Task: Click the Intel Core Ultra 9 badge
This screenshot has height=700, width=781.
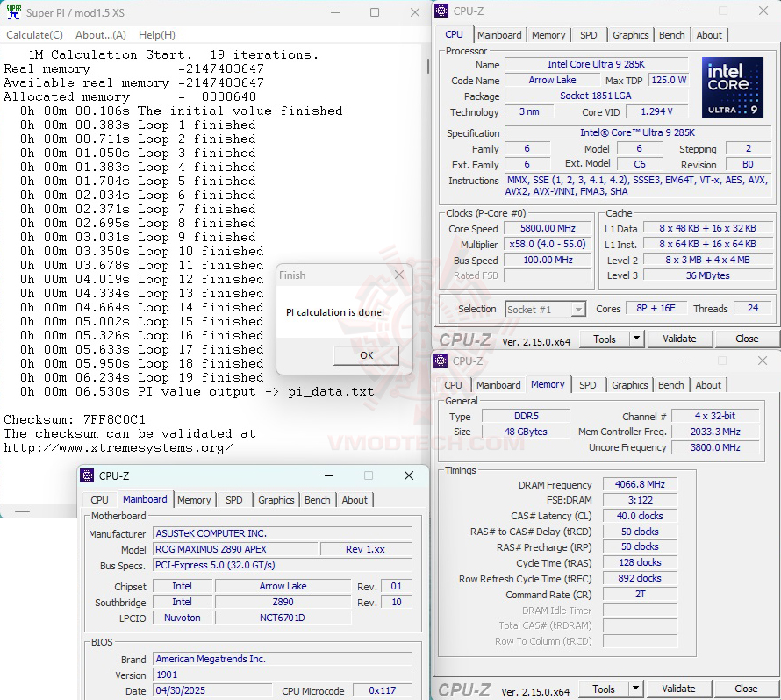Action: point(733,87)
